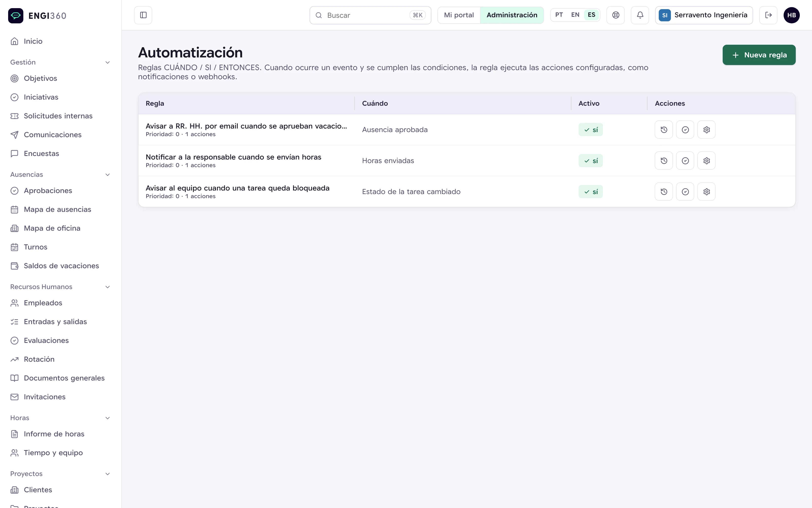Switch to the Mi portal tab
This screenshot has width=812, height=508.
point(459,15)
